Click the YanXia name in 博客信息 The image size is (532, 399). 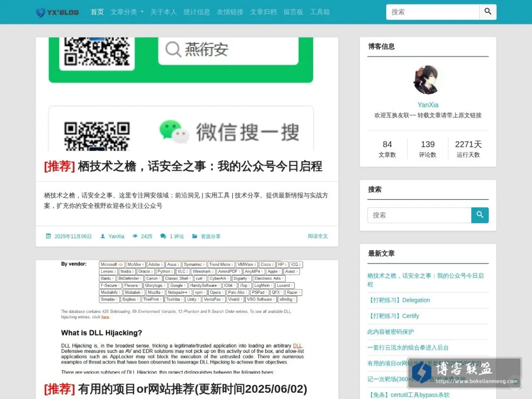click(428, 105)
